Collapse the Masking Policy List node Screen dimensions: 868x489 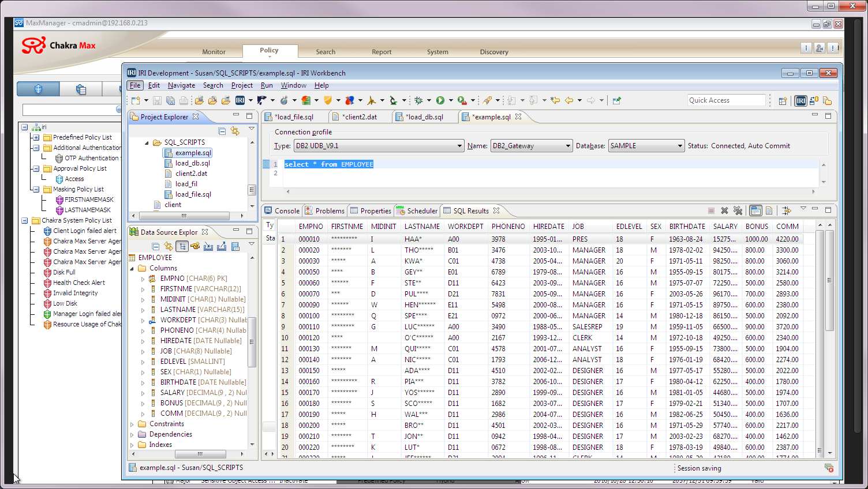[x=36, y=189]
